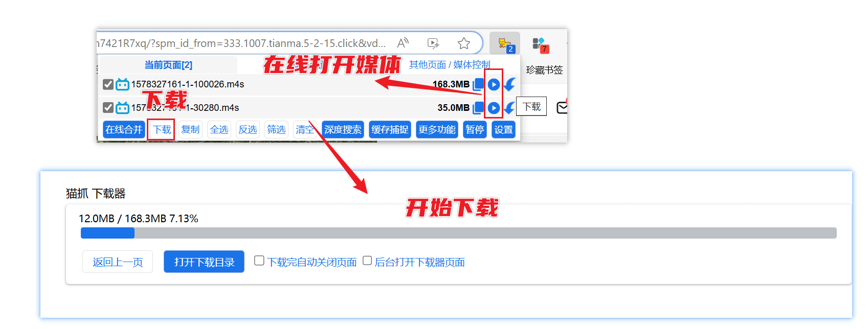The image size is (868, 329).
Task: Copy link of 1578327161-1-100026.m4s
Action: point(478,84)
